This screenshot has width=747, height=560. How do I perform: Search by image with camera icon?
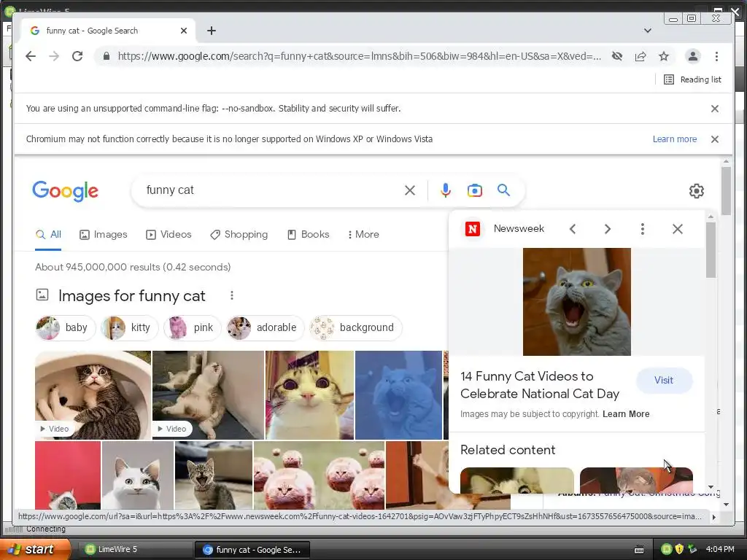pos(474,190)
